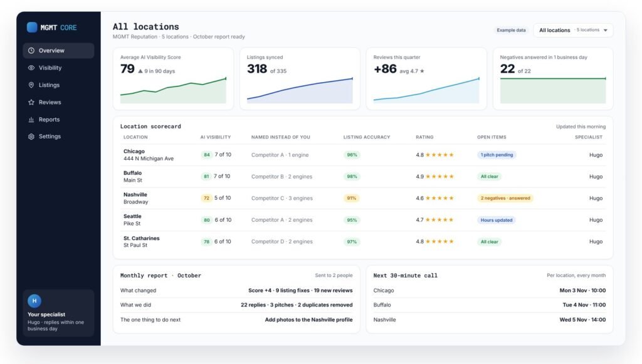Click the rating stars in St. Catharines row
The image size is (642, 364).
point(439,242)
